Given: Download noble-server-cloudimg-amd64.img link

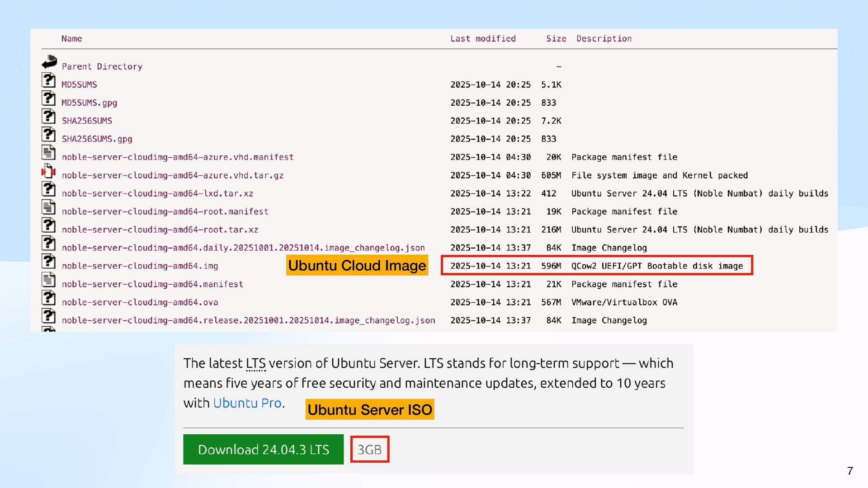Looking at the screenshot, I should click(140, 266).
